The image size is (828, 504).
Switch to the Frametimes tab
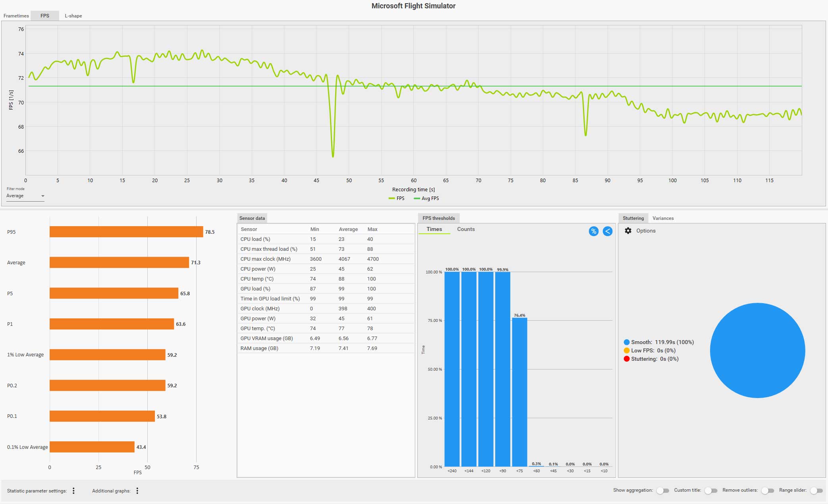[16, 16]
